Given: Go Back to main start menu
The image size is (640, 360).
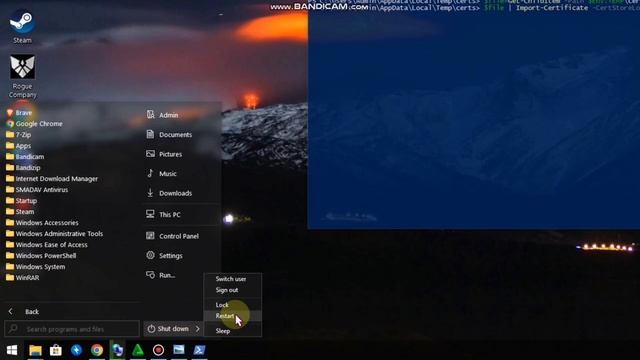Looking at the screenshot, I should (x=24, y=312).
